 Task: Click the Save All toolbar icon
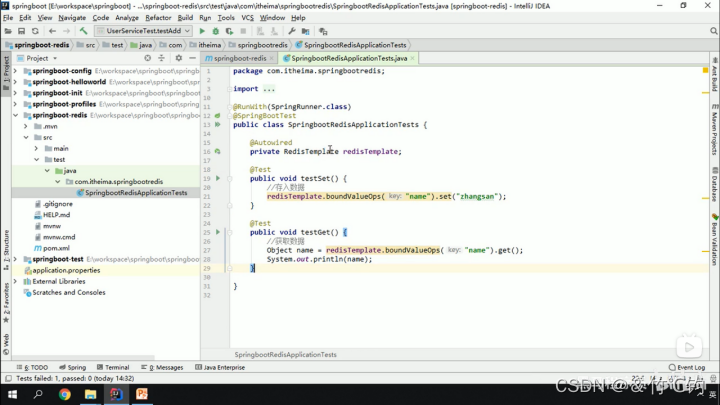coord(21,31)
